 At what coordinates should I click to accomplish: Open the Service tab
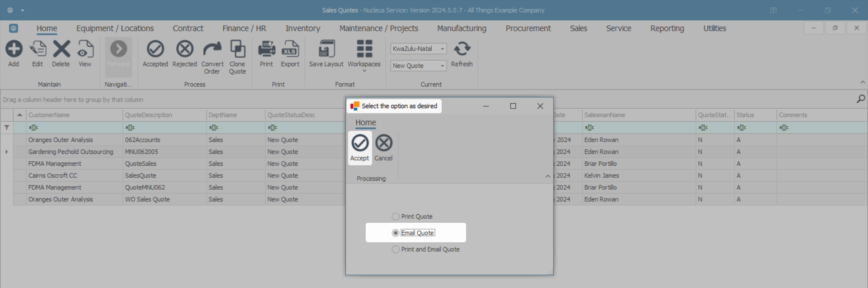618,28
